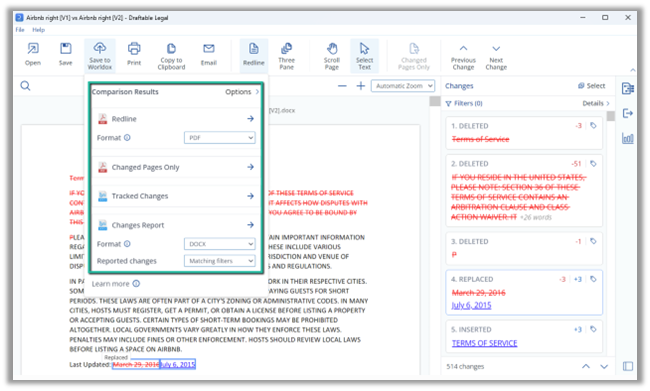Select the Redline export entry
This screenshot has height=391, width=650.
pos(176,119)
